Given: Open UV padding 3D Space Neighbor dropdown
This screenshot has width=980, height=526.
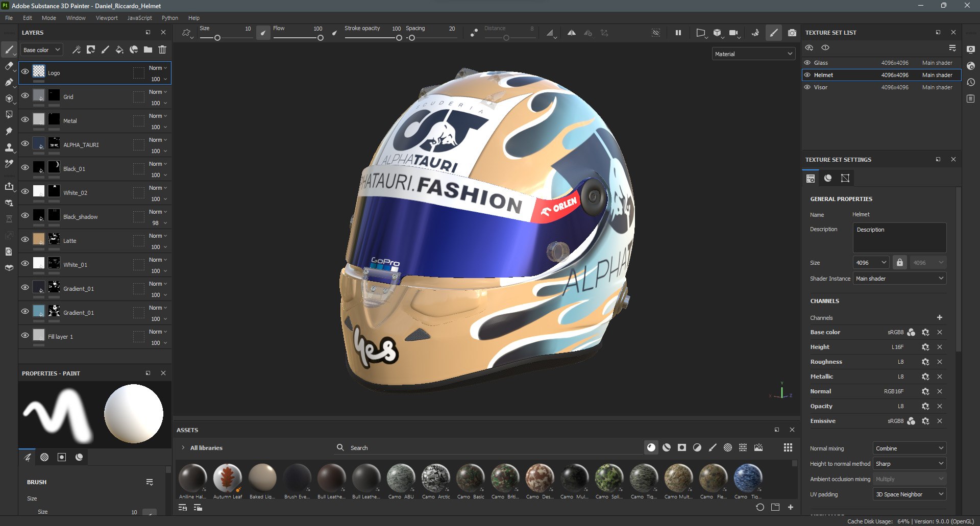Looking at the screenshot, I should (910, 494).
